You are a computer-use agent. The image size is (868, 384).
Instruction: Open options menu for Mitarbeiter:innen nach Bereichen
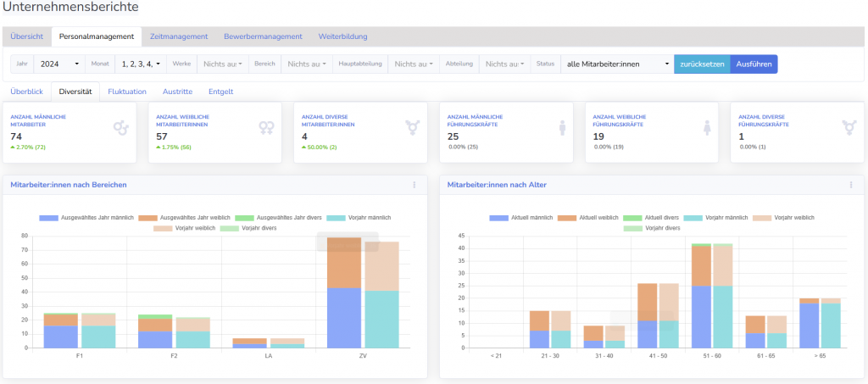click(x=415, y=185)
